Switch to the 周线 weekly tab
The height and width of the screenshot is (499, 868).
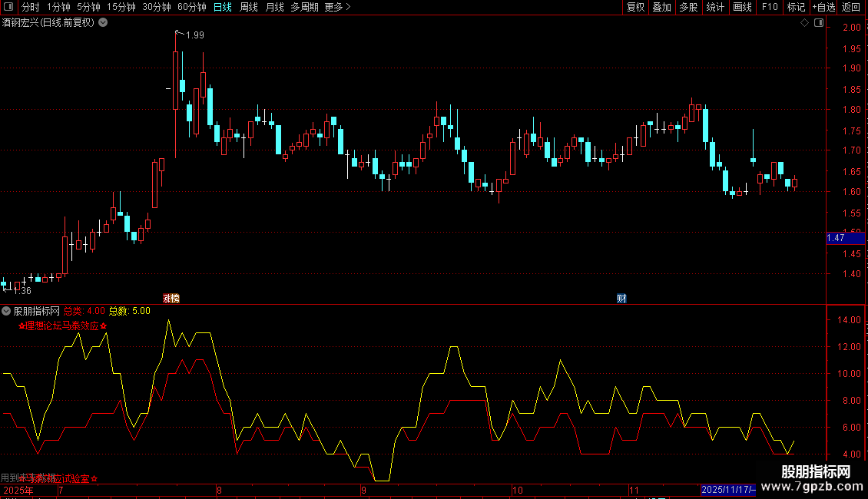[x=249, y=7]
